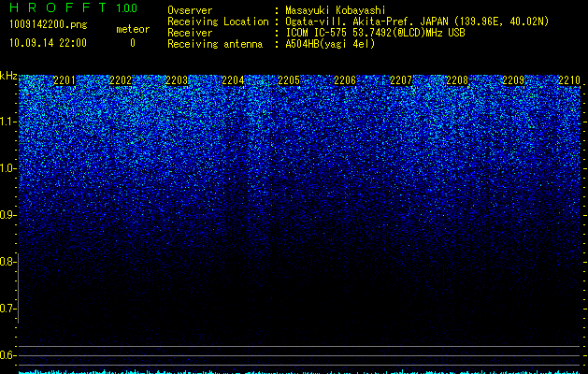Click the 2201 time marker
This screenshot has width=588, height=374.
click(x=65, y=80)
